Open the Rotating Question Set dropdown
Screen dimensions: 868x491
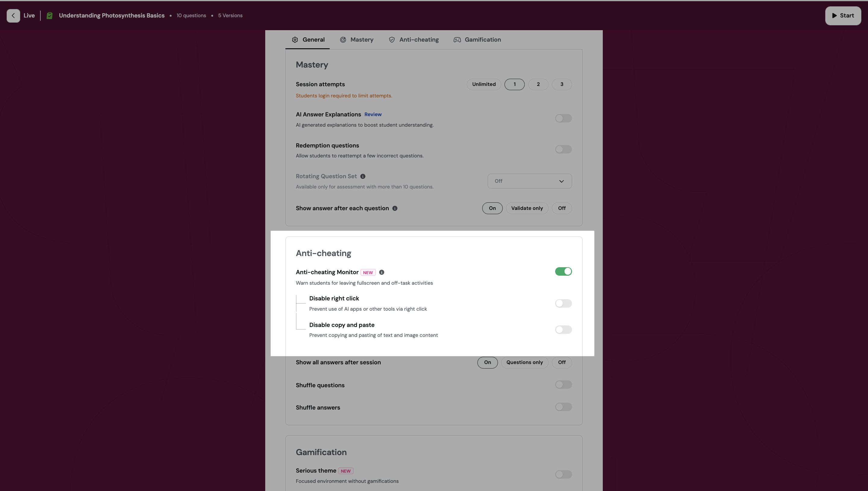click(529, 181)
